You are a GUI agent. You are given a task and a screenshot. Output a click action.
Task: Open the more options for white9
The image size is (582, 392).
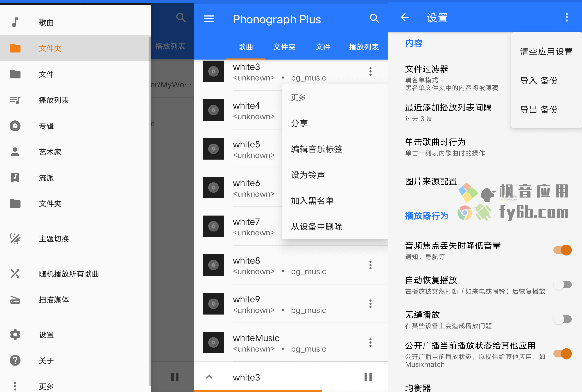pyautogui.click(x=370, y=304)
